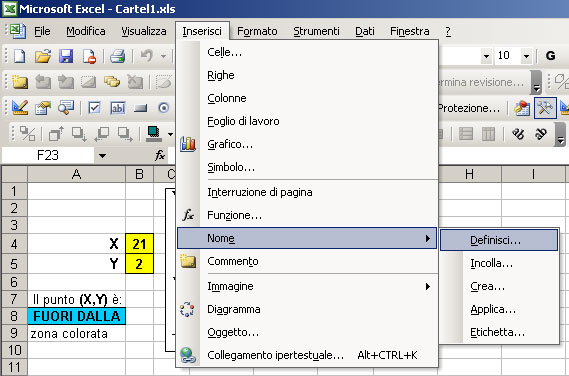Screen dimensions: 569x376
Task: Expand the font size 10 dropdown
Action: coord(526,56)
